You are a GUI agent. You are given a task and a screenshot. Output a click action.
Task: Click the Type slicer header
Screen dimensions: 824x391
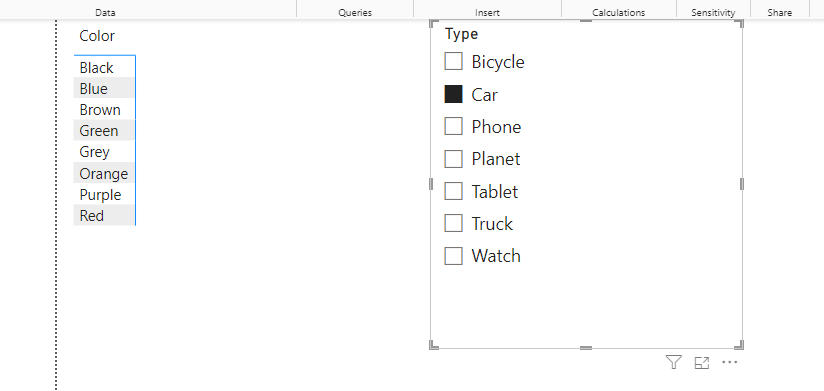pos(461,34)
